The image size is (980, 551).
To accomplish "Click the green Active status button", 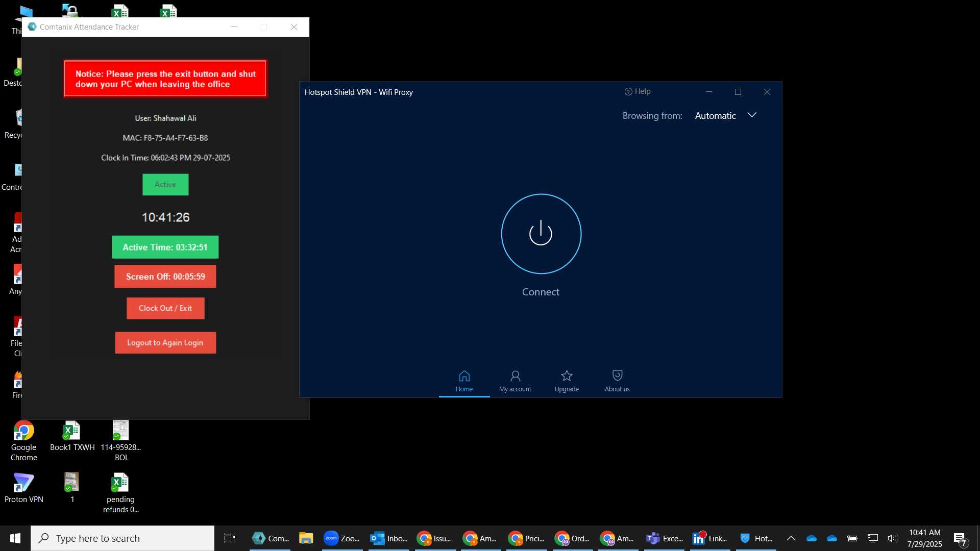I will (x=165, y=185).
